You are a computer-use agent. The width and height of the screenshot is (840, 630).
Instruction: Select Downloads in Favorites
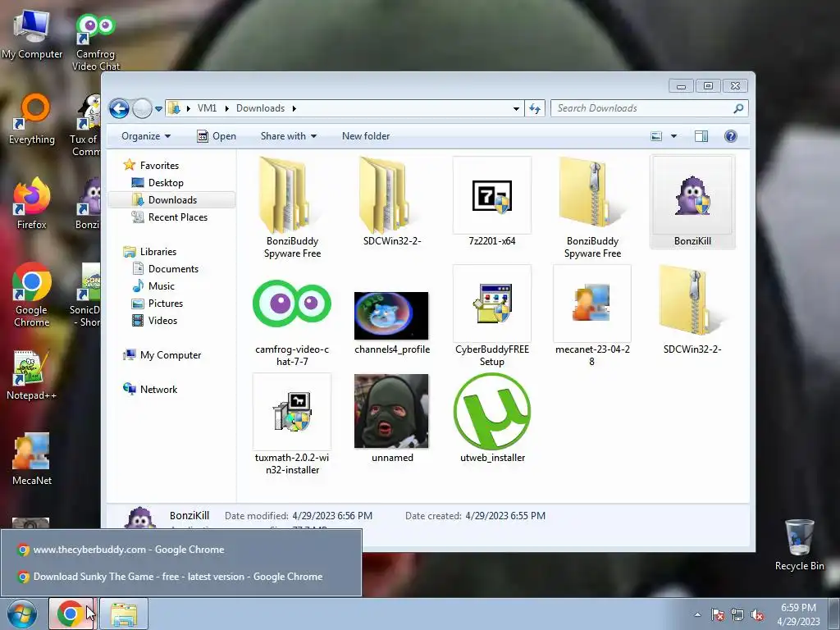tap(171, 200)
